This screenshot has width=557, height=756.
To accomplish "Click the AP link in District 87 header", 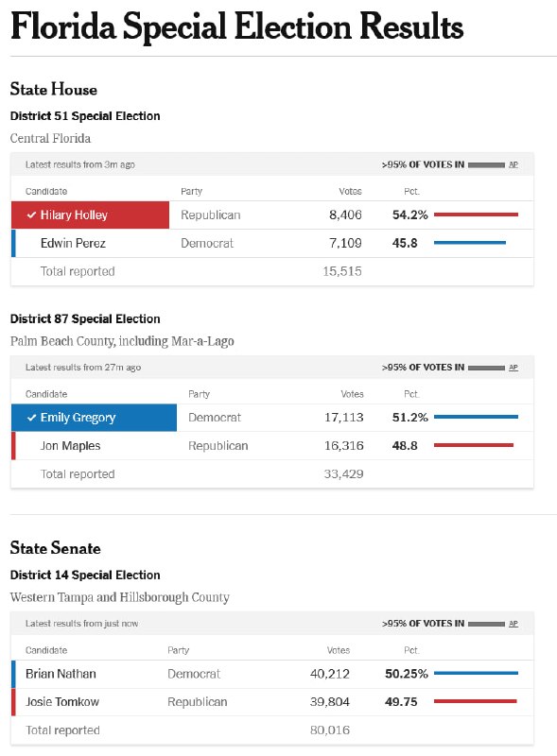I will 513,368.
